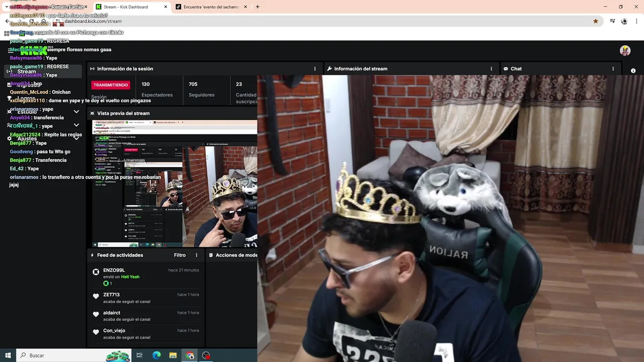Screen dimensions: 644x362
Task: Click the 'hace 21 minutos' timestamp
Action: (184, 270)
